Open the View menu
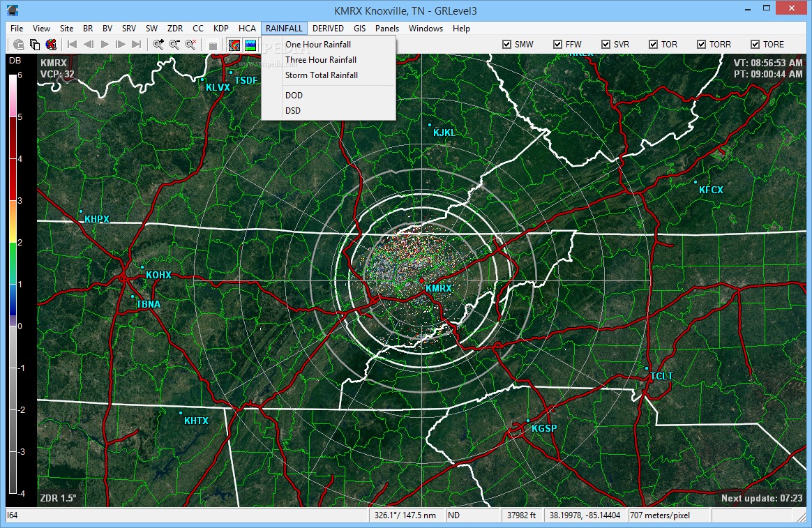 click(x=41, y=29)
